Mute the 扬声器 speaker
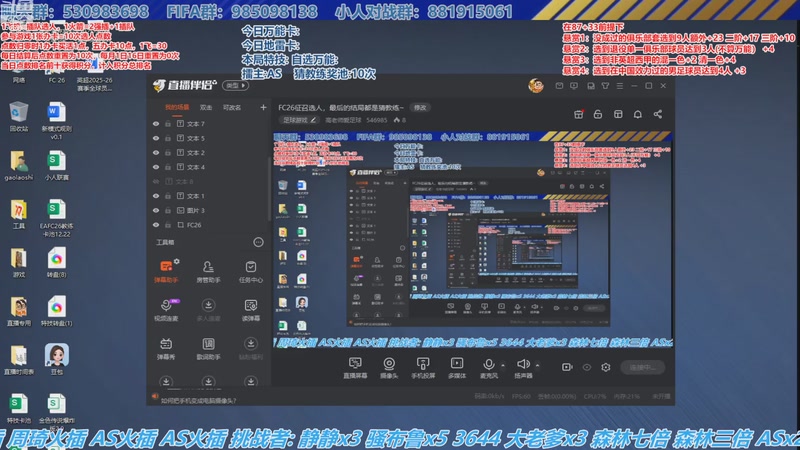 click(523, 367)
